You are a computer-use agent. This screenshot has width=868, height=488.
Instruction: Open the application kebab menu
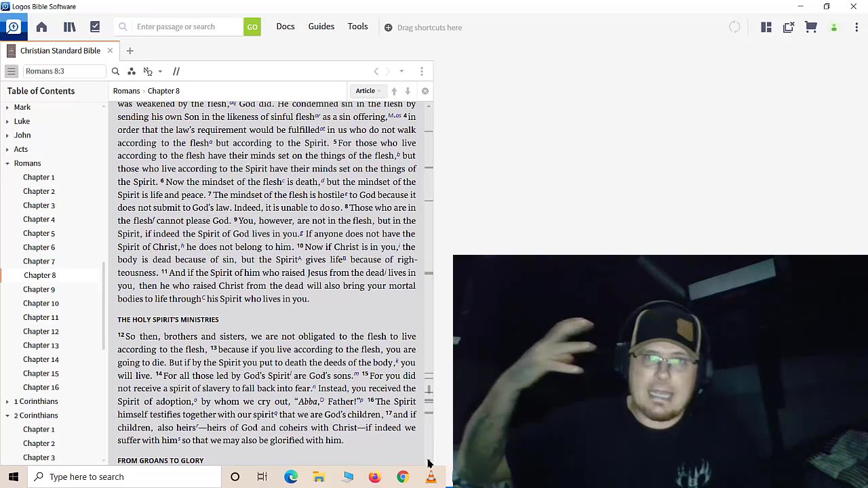(856, 27)
